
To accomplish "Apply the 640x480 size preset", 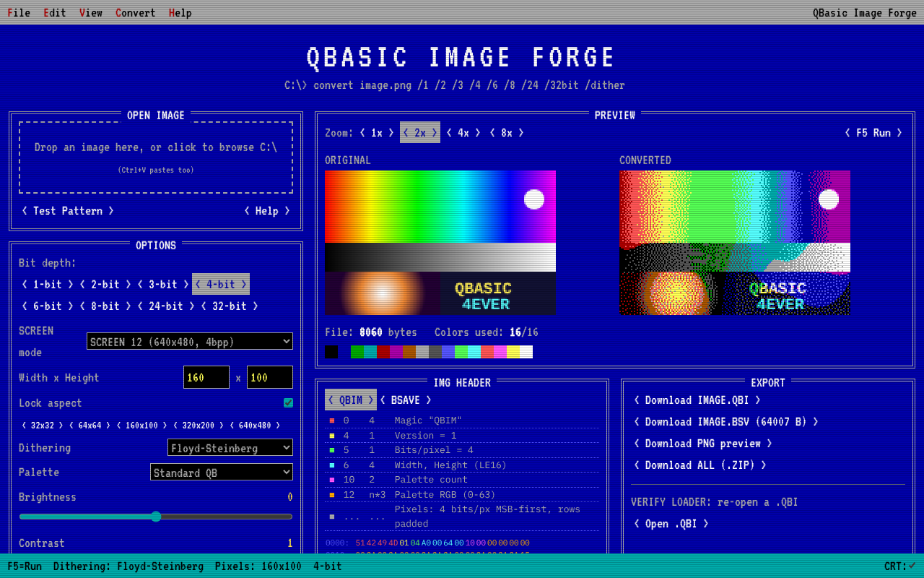I will click(x=256, y=426).
